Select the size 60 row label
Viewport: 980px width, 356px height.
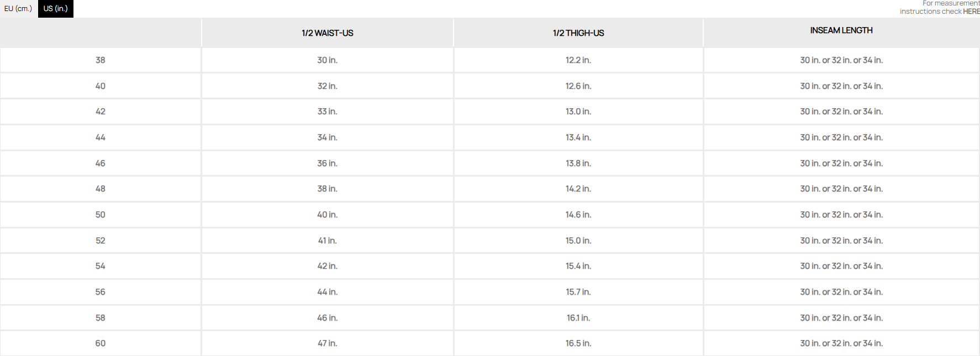coord(100,343)
